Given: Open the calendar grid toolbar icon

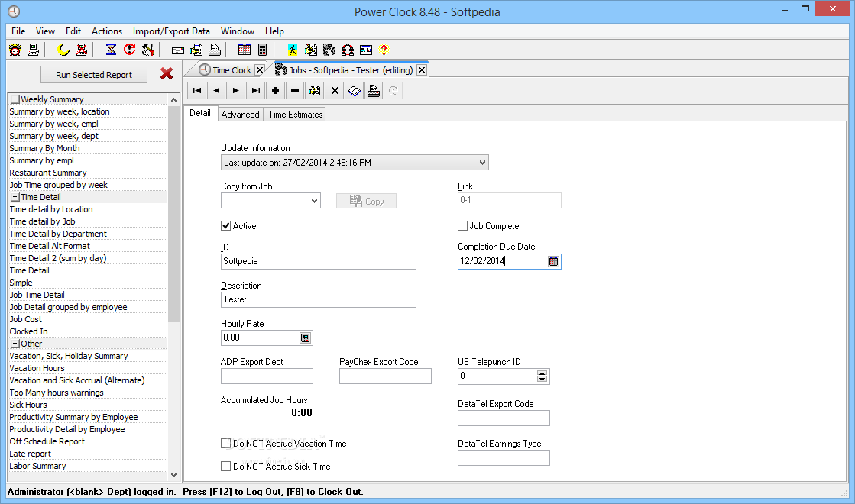Looking at the screenshot, I should pyautogui.click(x=245, y=50).
